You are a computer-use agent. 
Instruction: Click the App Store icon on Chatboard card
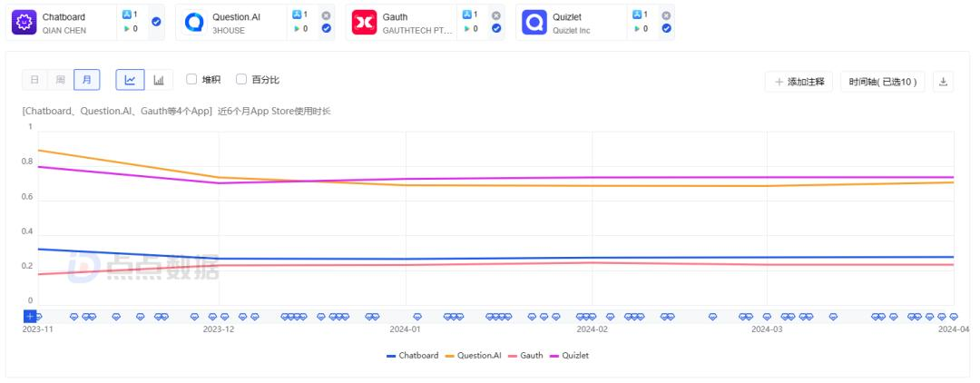127,15
